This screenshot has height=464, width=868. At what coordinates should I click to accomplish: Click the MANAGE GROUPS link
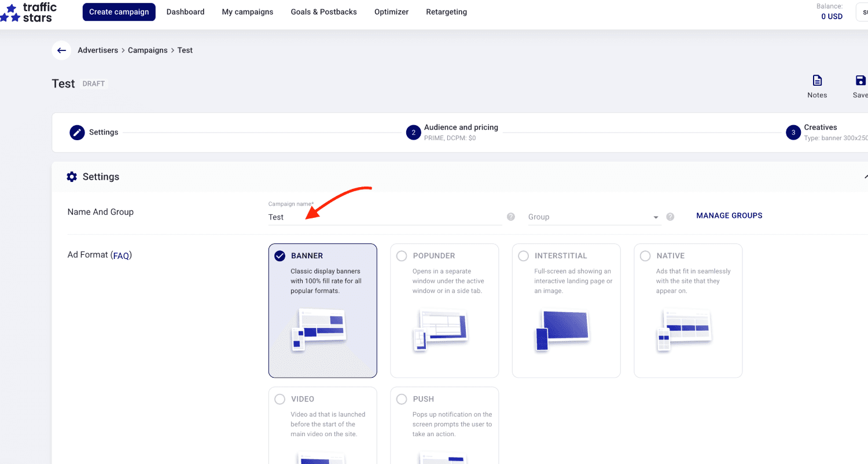tap(729, 215)
